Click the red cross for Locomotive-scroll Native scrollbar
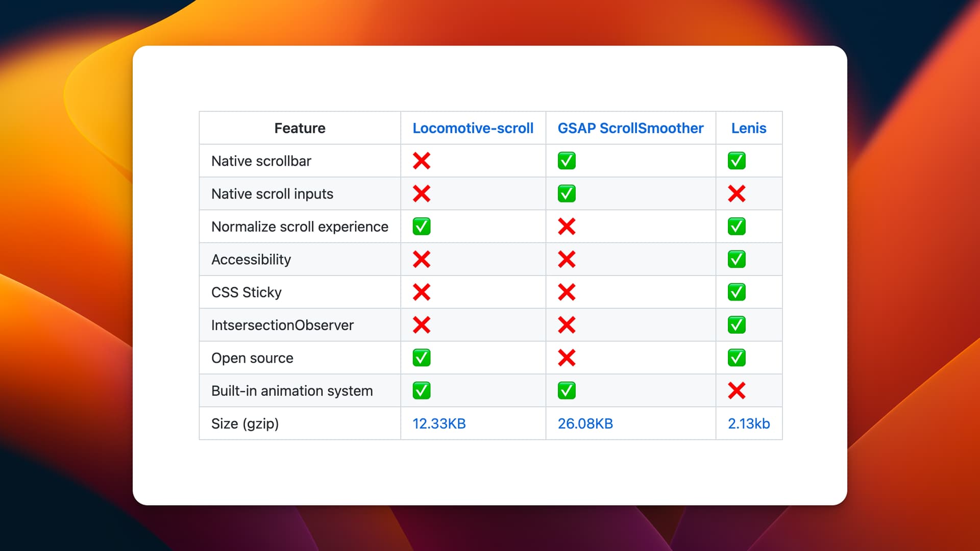Viewport: 980px width, 551px height. 422,161
